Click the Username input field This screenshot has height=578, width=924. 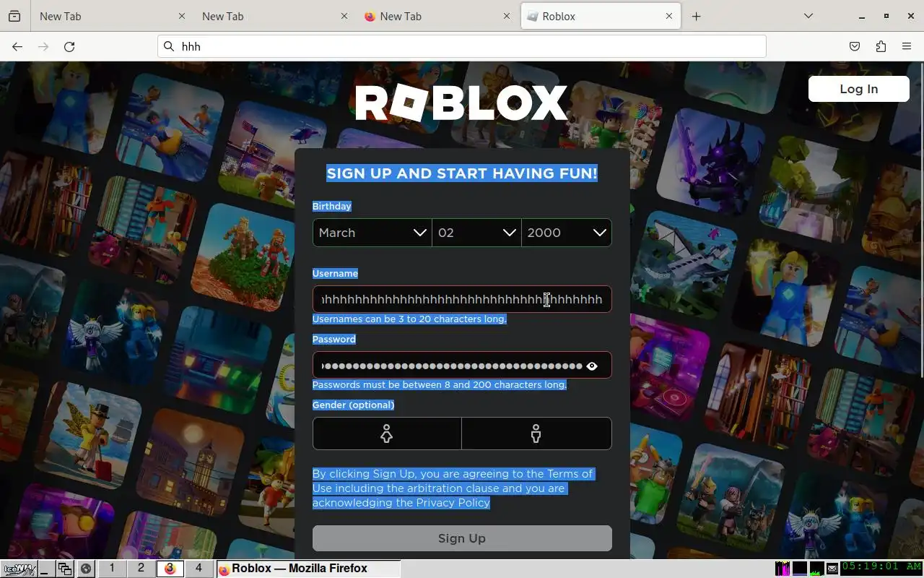click(x=462, y=299)
